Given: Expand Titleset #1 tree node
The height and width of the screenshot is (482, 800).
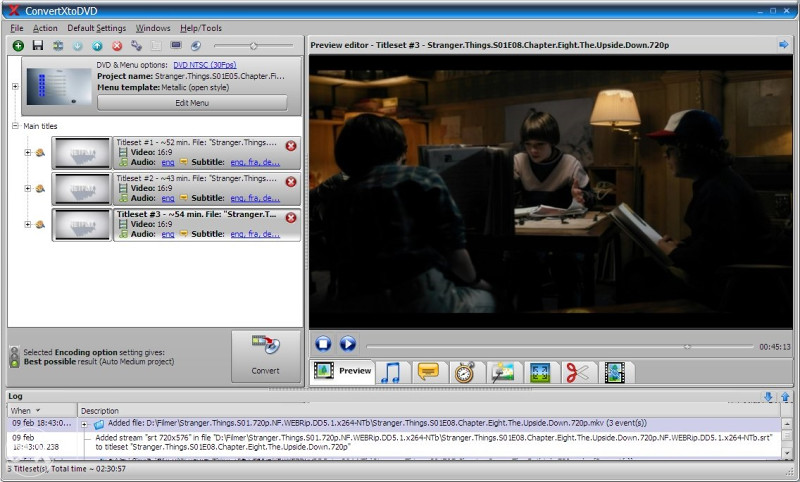Looking at the screenshot, I should [28, 152].
